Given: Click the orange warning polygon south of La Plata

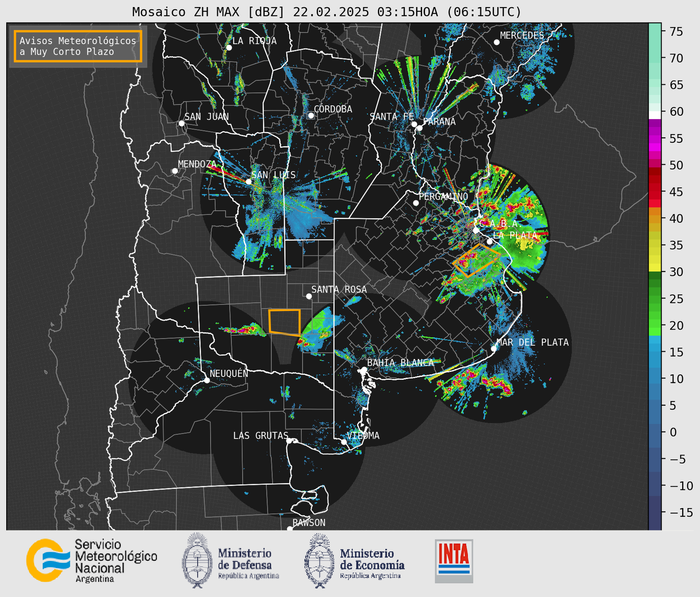Looking at the screenshot, I should pyautogui.click(x=476, y=260).
